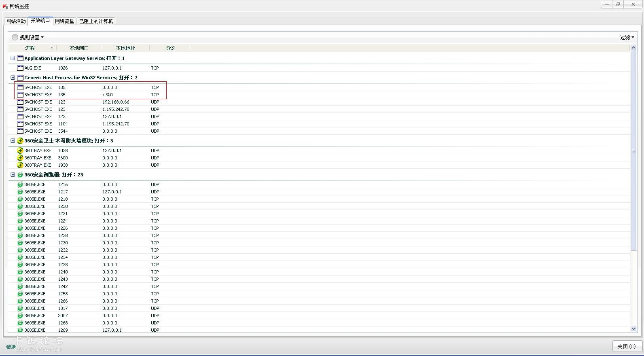Restore down the 网络监控 window
Screen dimensions: 644x356
[618, 4]
